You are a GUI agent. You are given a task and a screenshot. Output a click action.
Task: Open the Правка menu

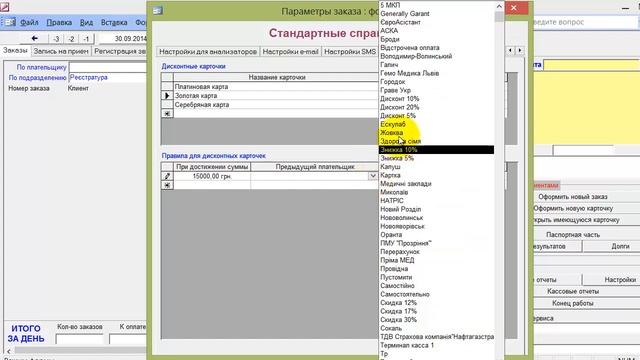tap(59, 22)
